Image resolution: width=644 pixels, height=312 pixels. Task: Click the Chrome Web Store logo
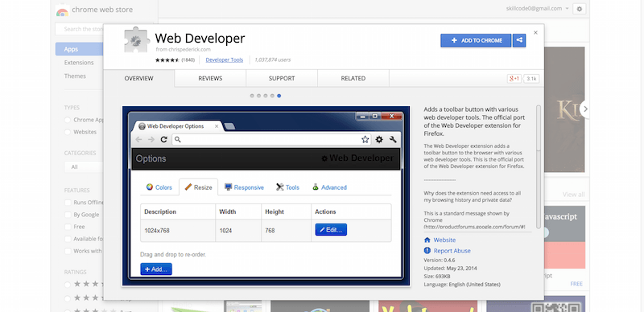click(62, 10)
